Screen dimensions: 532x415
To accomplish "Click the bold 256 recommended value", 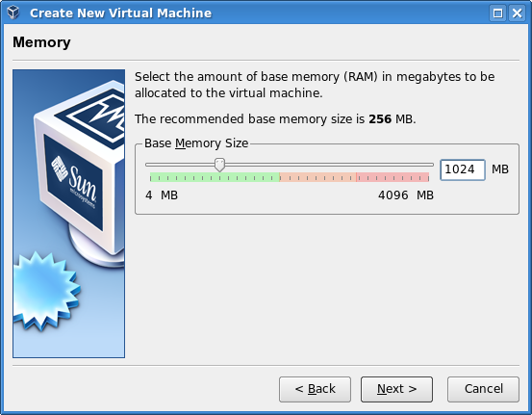I will click(380, 119).
